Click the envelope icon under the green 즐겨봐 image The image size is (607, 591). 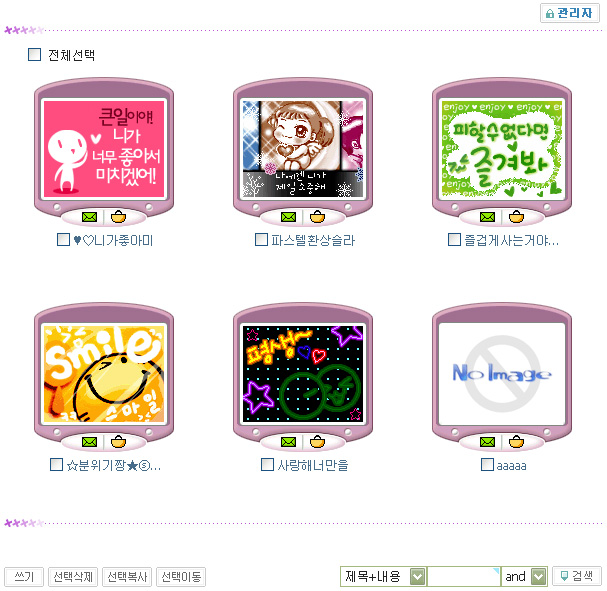487,217
